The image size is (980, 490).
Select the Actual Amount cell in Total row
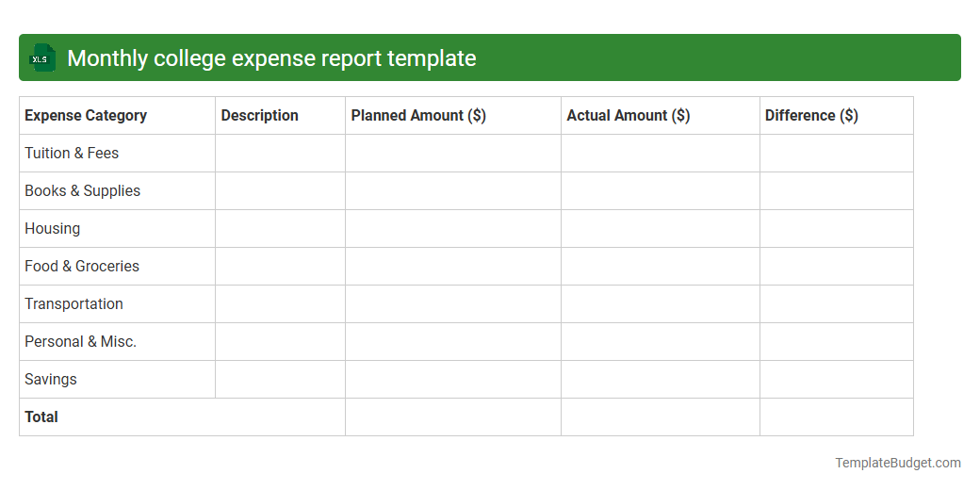click(x=660, y=416)
